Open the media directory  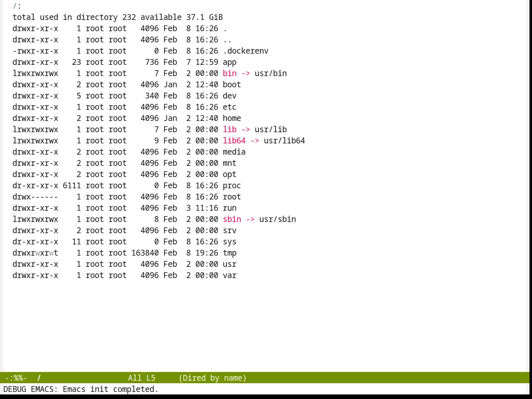pos(234,152)
